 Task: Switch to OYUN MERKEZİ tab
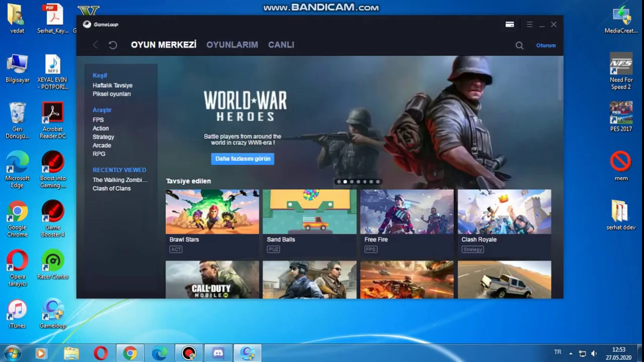[x=164, y=45]
